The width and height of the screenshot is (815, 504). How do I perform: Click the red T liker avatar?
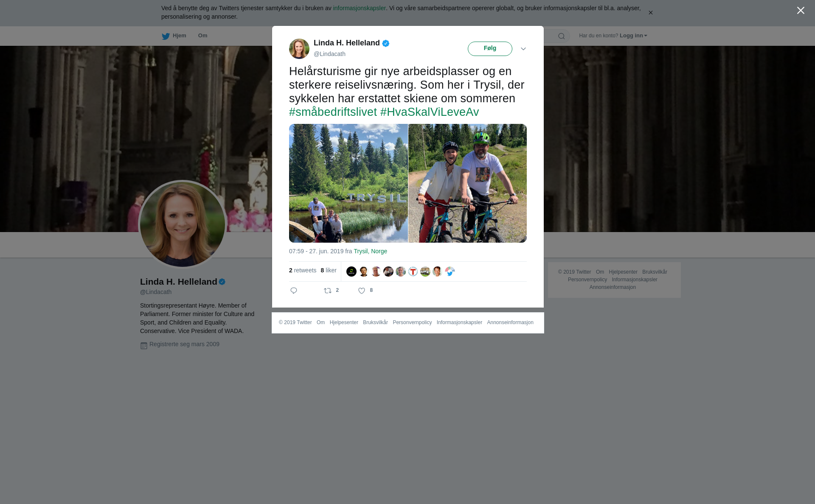tap(413, 272)
